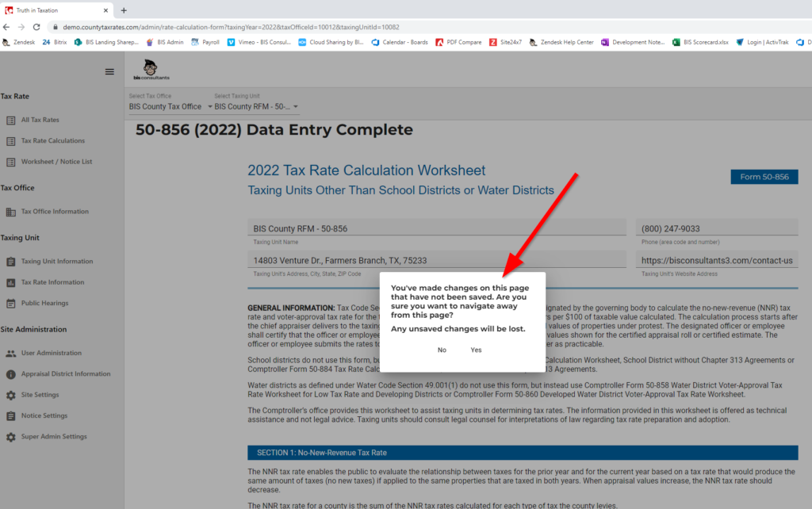Screen dimensions: 812x509
Task: Click the Tax Rate Information chart icon
Action: (11, 282)
